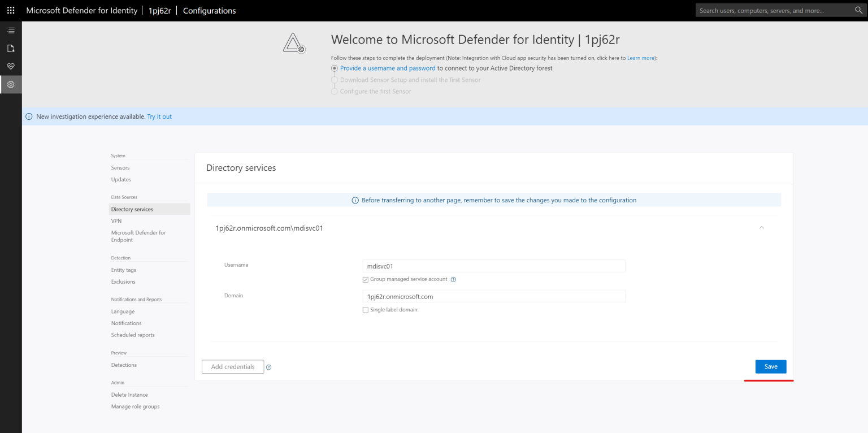Click inside the Username field
The height and width of the screenshot is (433, 868).
click(x=493, y=266)
